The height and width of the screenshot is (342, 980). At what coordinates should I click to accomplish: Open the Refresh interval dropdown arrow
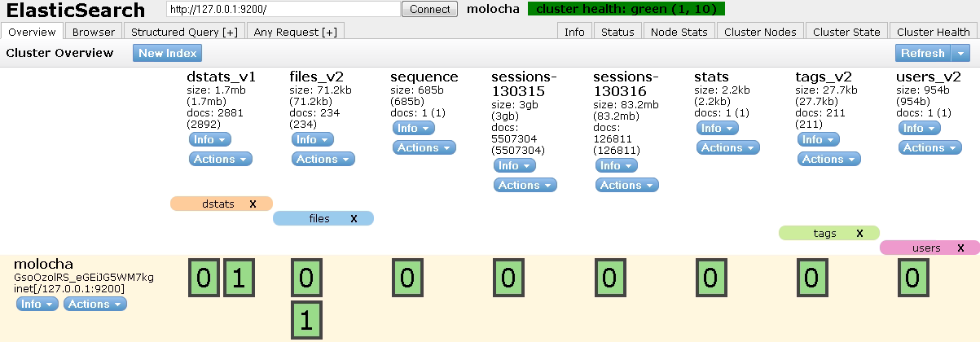coord(960,53)
